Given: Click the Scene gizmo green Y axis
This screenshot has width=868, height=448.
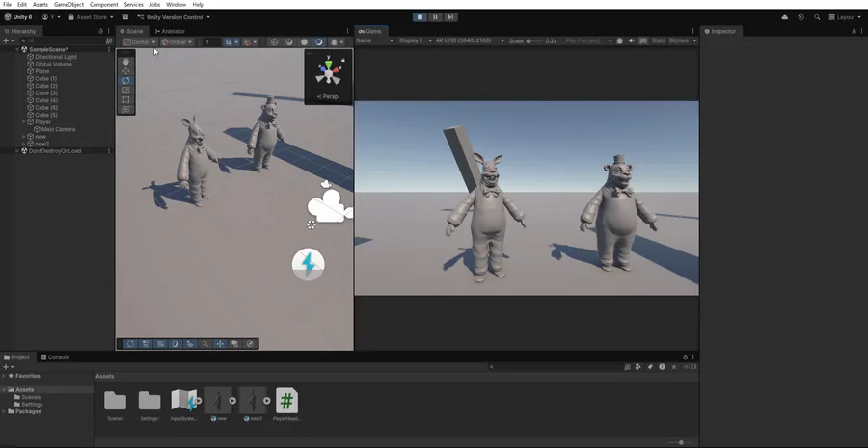Looking at the screenshot, I should 329,64.
